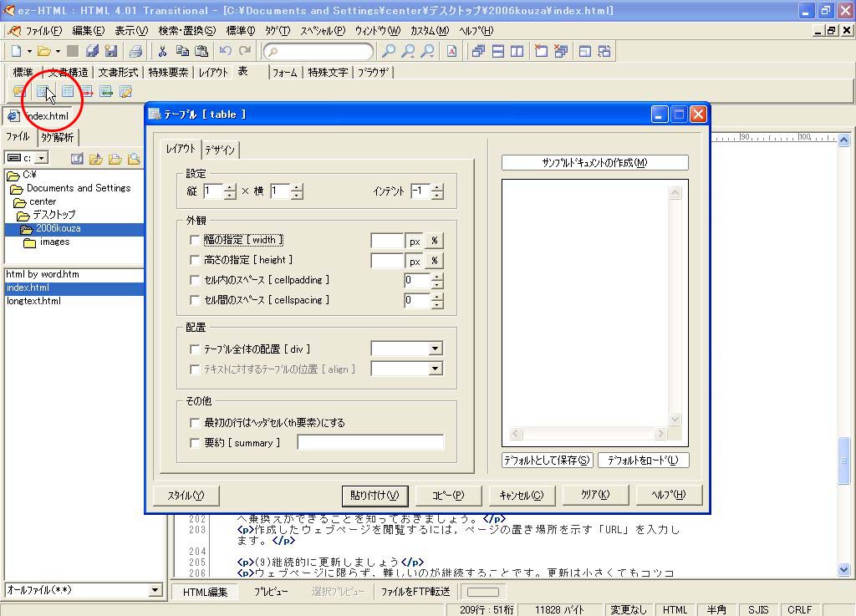Check the 要約 [summary] checkbox
Image resolution: width=856 pixels, height=616 pixels.
194,442
